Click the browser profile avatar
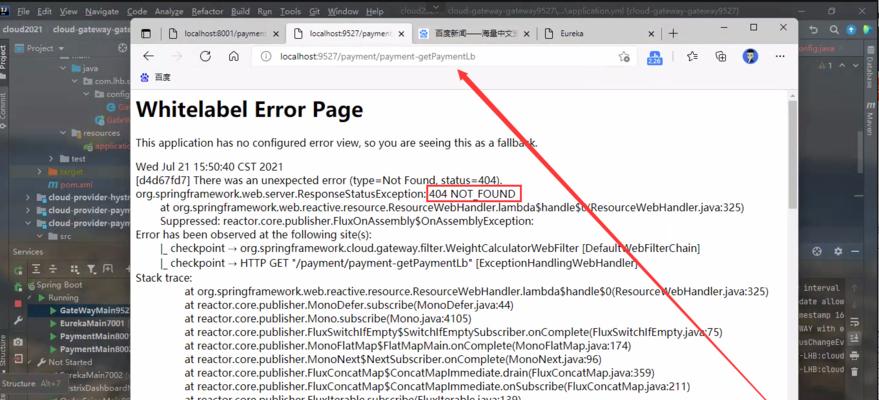This screenshot has width=879, height=400. [750, 56]
